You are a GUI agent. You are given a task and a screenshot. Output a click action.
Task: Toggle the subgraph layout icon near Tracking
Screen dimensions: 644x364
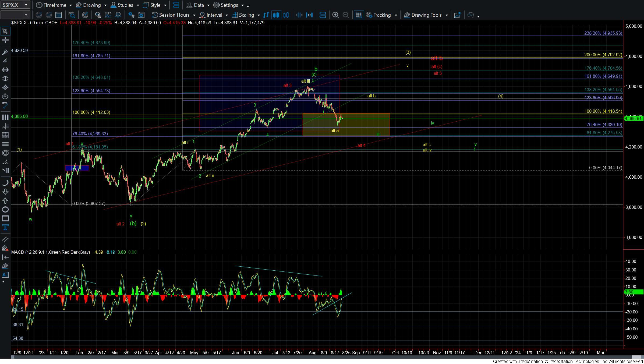(323, 15)
